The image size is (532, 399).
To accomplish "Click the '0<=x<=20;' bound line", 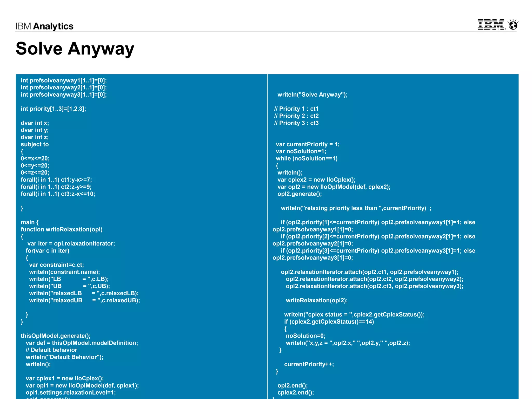I will pyautogui.click(x=35, y=158).
